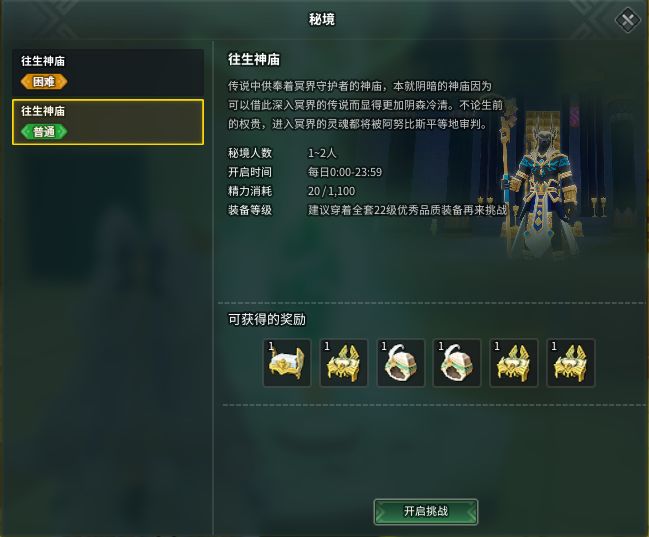Inspect the fourth reward feathered turban
Viewport: 649px width, 537px height.
click(x=457, y=363)
